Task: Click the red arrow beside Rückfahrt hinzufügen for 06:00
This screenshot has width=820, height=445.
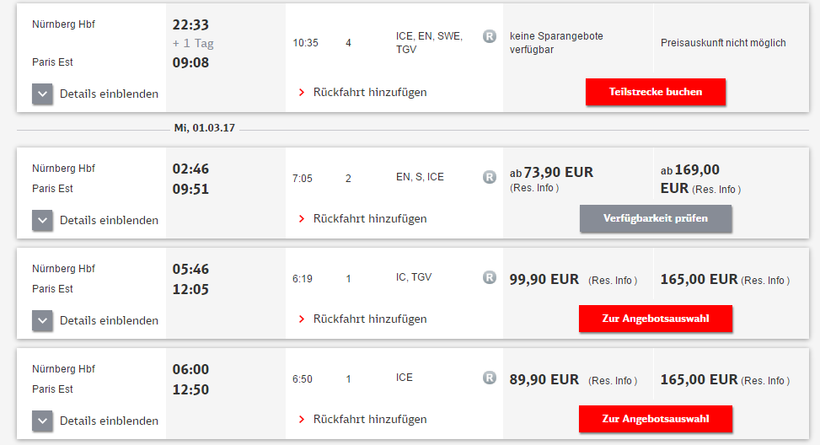Action: pos(301,420)
